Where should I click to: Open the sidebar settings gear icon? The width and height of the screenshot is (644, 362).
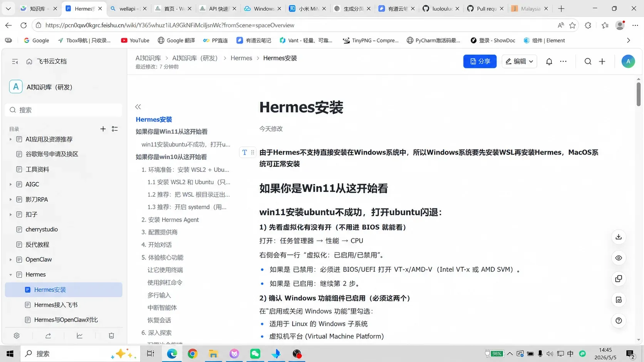tap(17, 335)
